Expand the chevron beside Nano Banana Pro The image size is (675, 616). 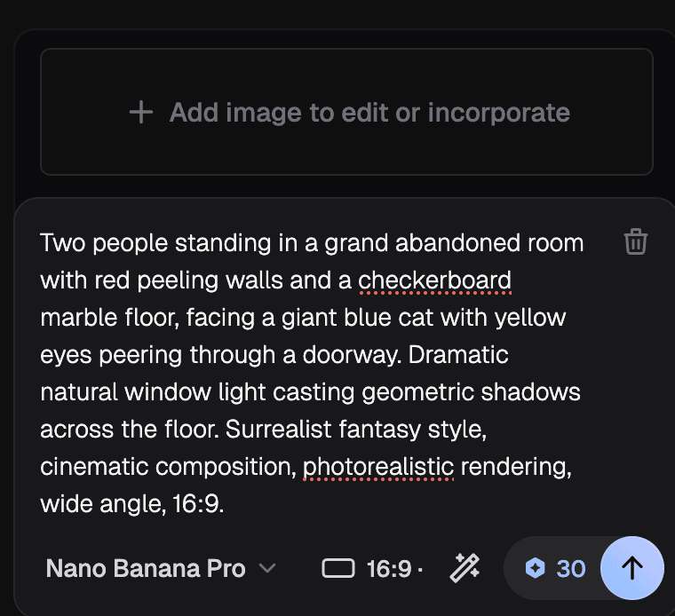pyautogui.click(x=267, y=568)
